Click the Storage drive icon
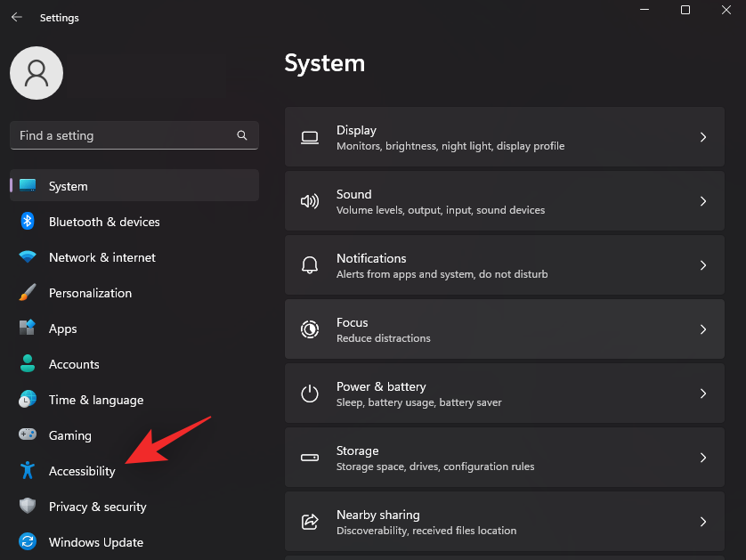 point(309,457)
